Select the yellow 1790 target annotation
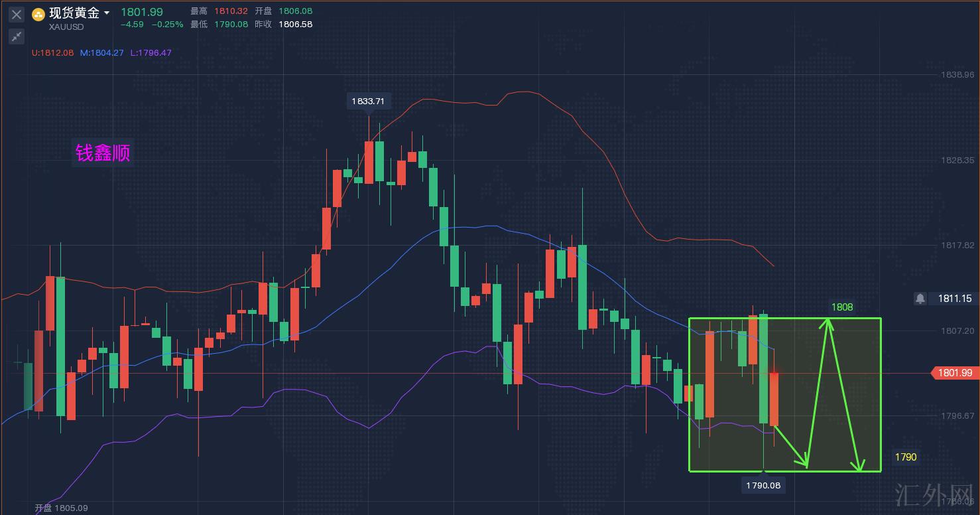 click(x=905, y=457)
